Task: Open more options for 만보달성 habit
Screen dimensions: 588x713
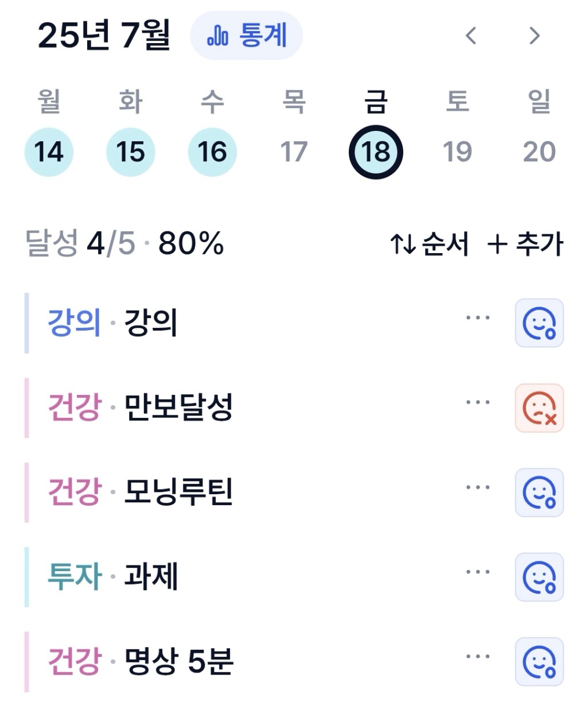Action: click(478, 402)
